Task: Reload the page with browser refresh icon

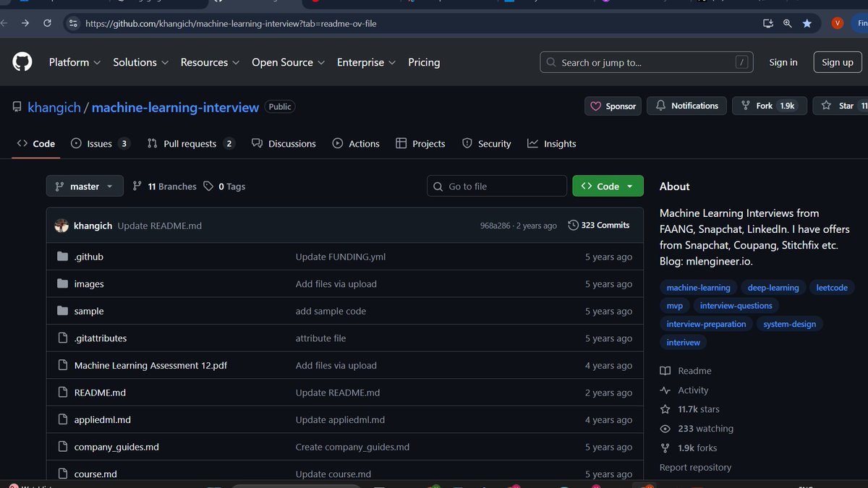Action: point(48,23)
